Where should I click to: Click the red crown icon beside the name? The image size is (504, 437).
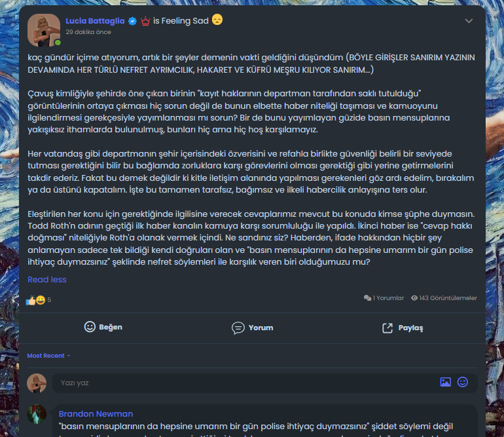[145, 22]
